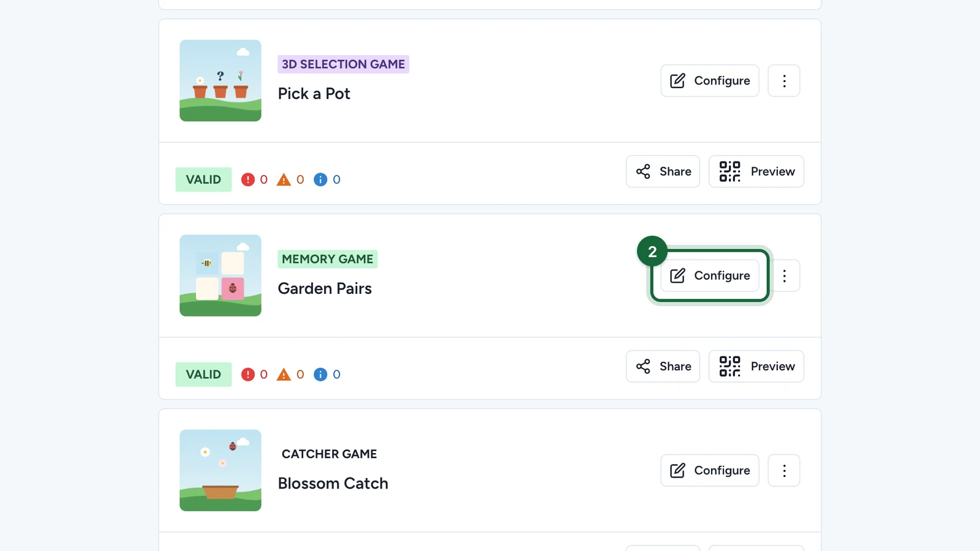Open the three-dot menu for Blossom Catch

[784, 470]
